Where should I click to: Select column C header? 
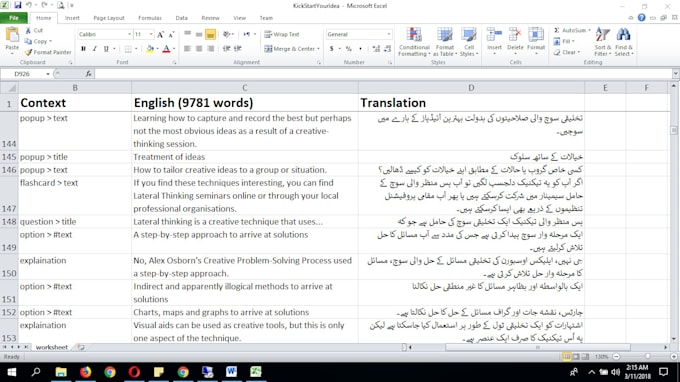245,88
